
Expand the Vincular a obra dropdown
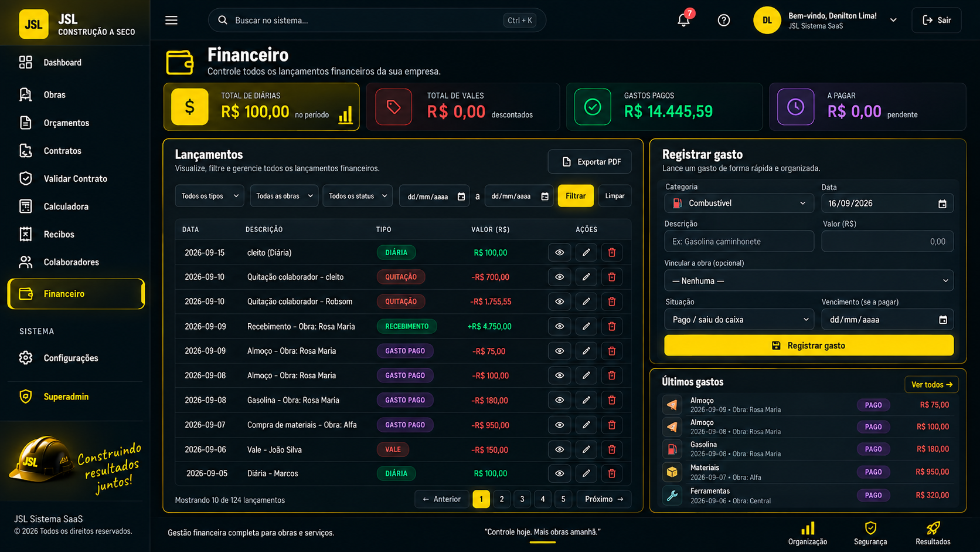coord(809,281)
